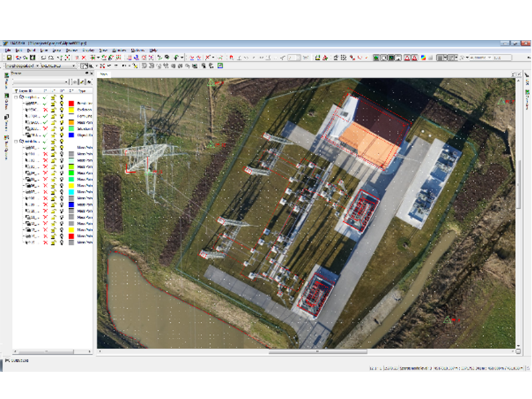Open the File menu

click(x=7, y=51)
